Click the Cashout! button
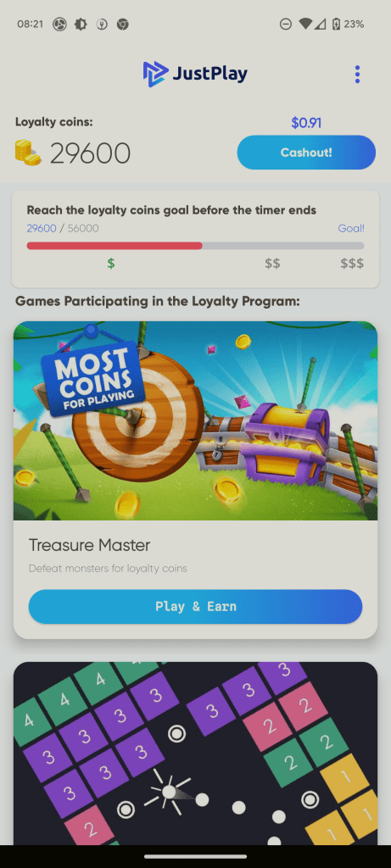 pyautogui.click(x=306, y=153)
